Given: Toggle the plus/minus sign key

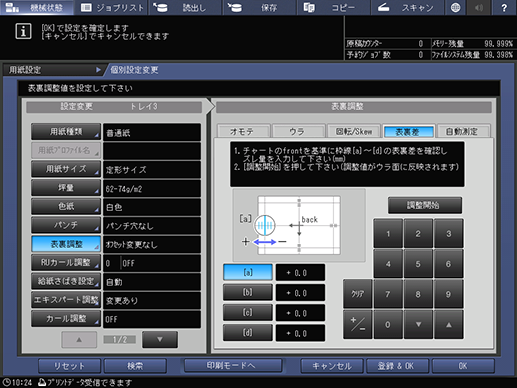Looking at the screenshot, I should tap(357, 324).
